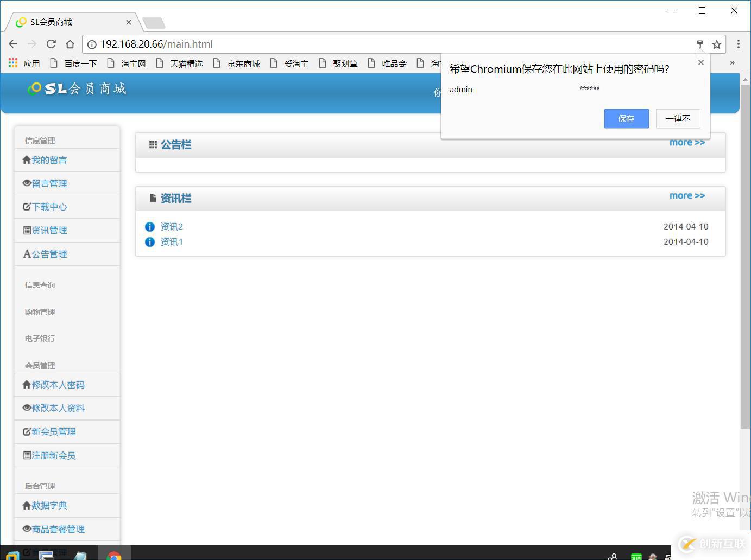The width and height of the screenshot is (751, 560).
Task: Click the page reload icon
Action: point(51,44)
